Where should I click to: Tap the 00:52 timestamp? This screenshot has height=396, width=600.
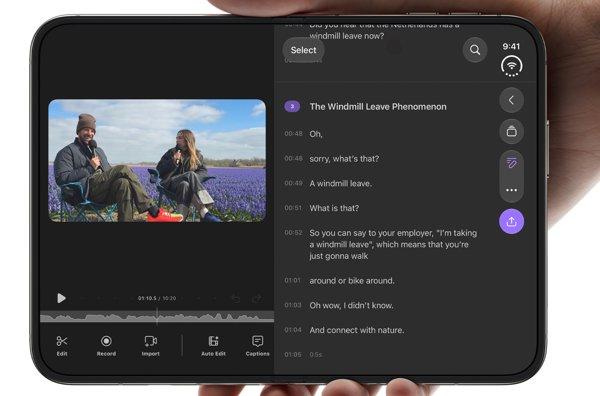pyautogui.click(x=293, y=232)
